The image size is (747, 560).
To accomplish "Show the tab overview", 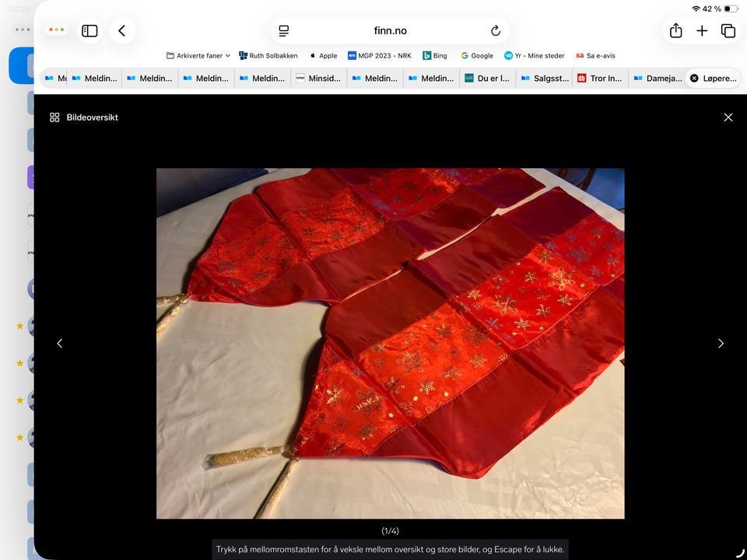I will pyautogui.click(x=728, y=31).
